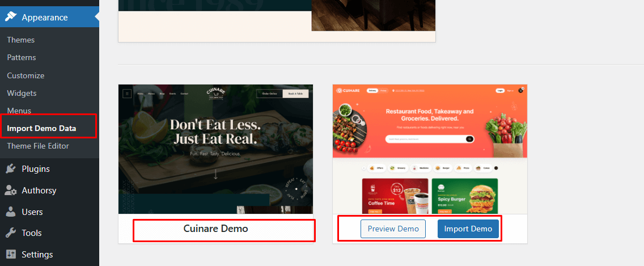Click the dark restaurant demo thumbnail

click(215, 149)
